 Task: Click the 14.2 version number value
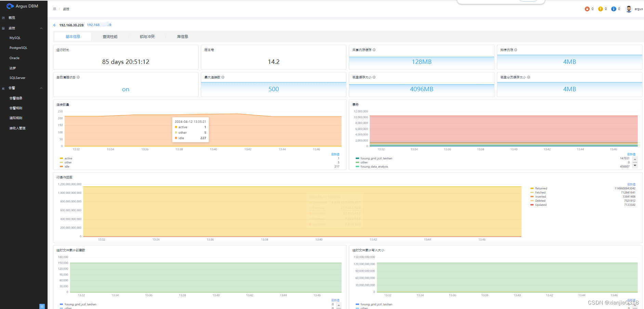274,62
